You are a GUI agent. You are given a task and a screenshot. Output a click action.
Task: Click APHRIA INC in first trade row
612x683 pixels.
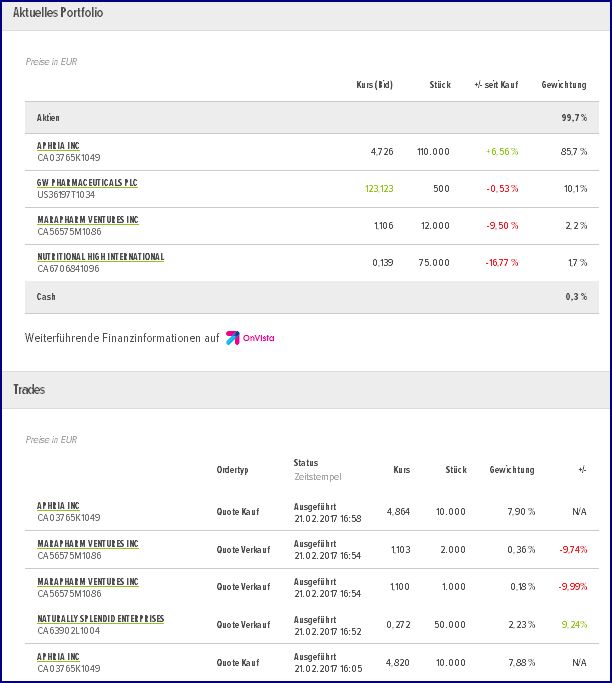pos(58,506)
